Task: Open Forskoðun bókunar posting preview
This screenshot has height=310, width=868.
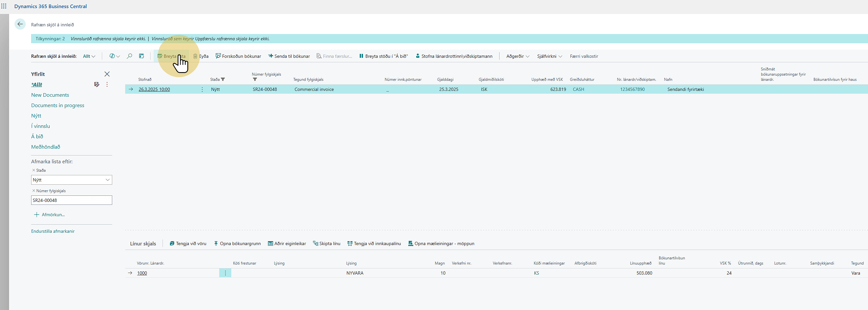Action: click(238, 56)
